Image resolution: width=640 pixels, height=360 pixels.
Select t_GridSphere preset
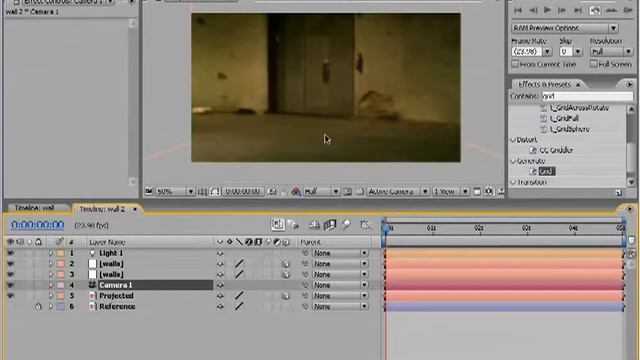tap(569, 129)
